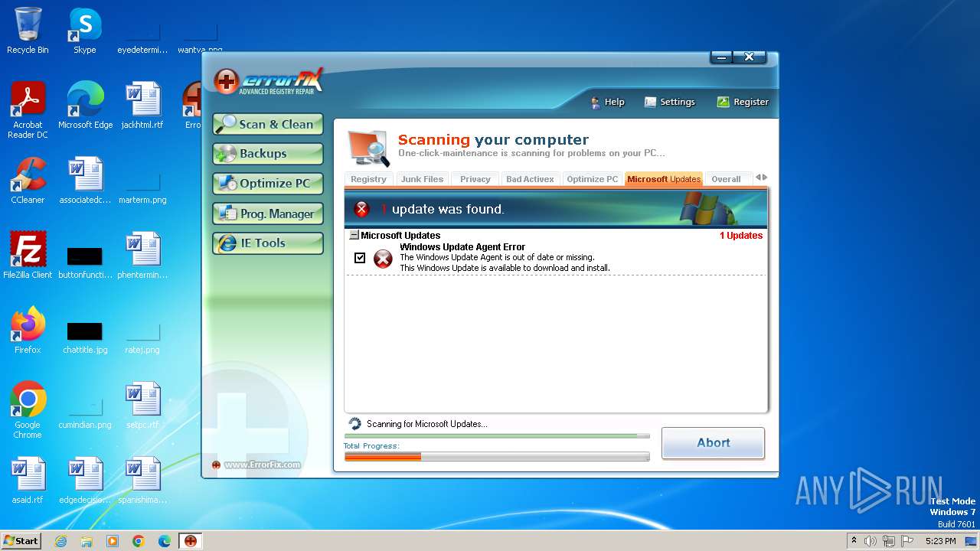Open the Skype desktop shortcut

coord(85,31)
